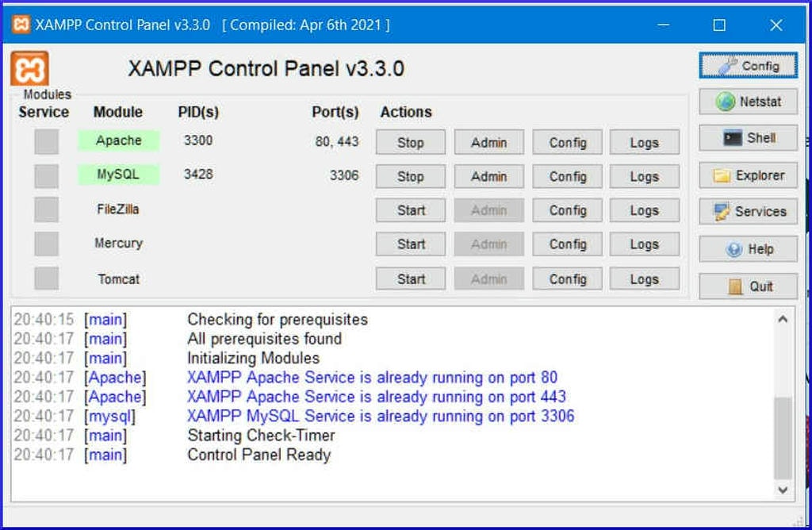This screenshot has width=812, height=530.
Task: View MySQL Logs
Action: (x=644, y=176)
